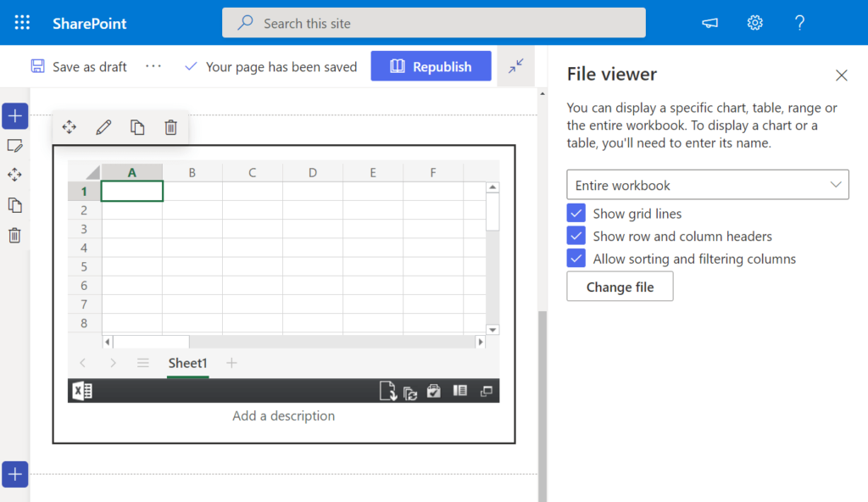Click the Excel logo in the viewer bar
The image size is (868, 502).
tap(82, 391)
